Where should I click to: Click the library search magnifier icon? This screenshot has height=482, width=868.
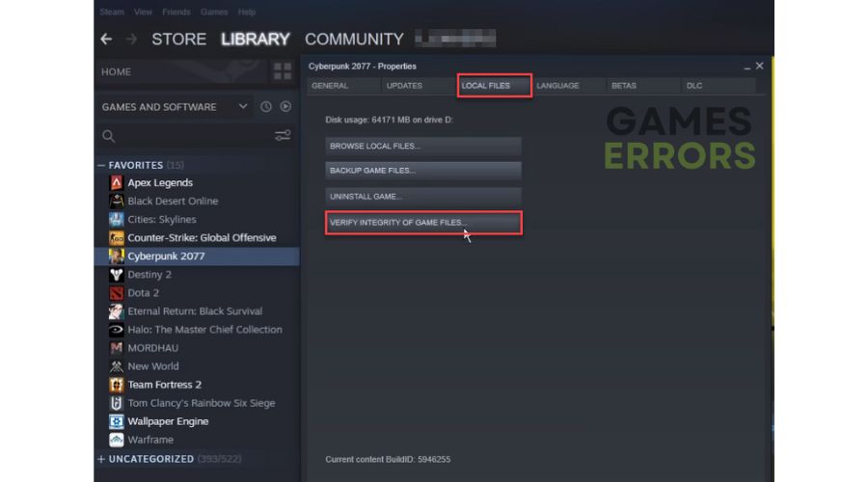[x=108, y=136]
